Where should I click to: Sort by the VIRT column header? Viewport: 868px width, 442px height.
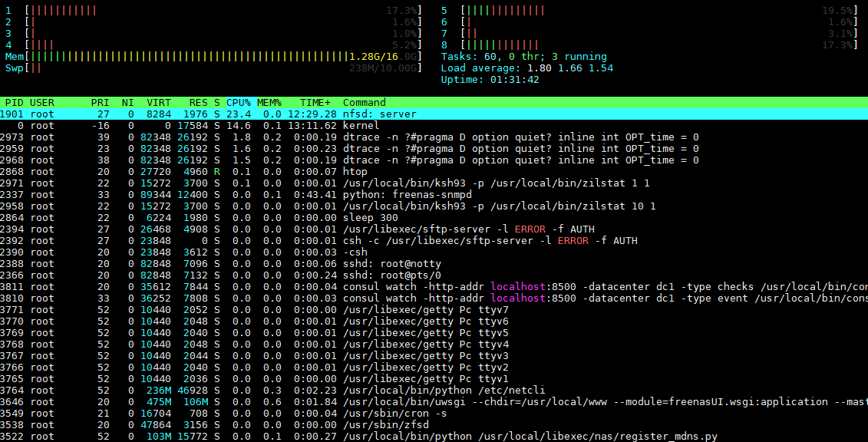coord(159,102)
